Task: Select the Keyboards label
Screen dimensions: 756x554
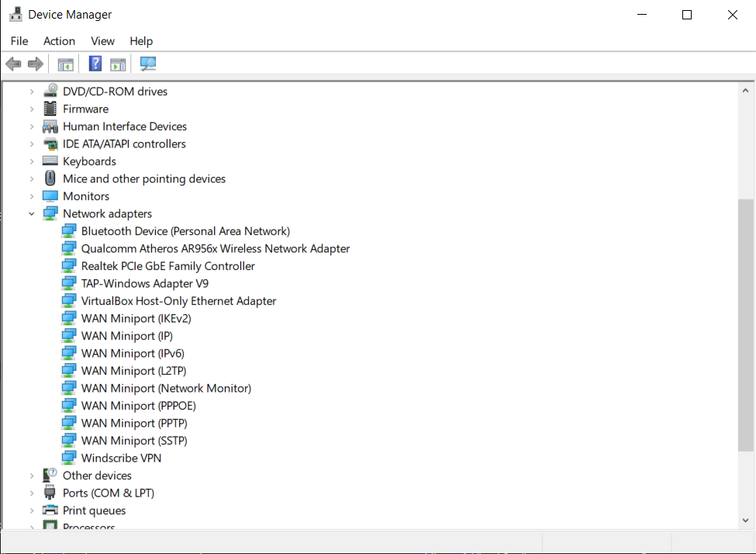Action: [89, 161]
